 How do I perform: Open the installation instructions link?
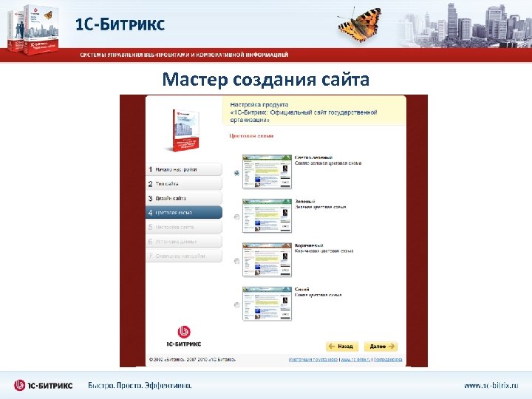click(313, 360)
